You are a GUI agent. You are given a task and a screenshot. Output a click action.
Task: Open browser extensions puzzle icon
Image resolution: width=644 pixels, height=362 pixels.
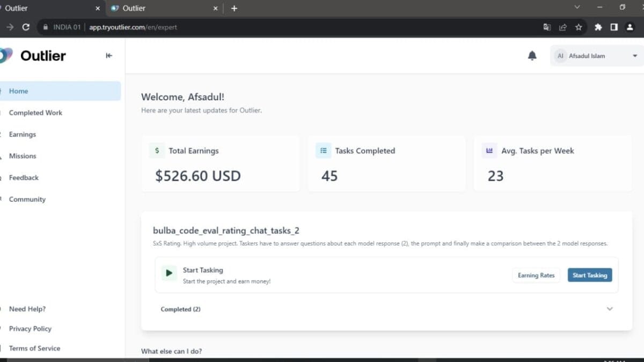[x=598, y=27]
